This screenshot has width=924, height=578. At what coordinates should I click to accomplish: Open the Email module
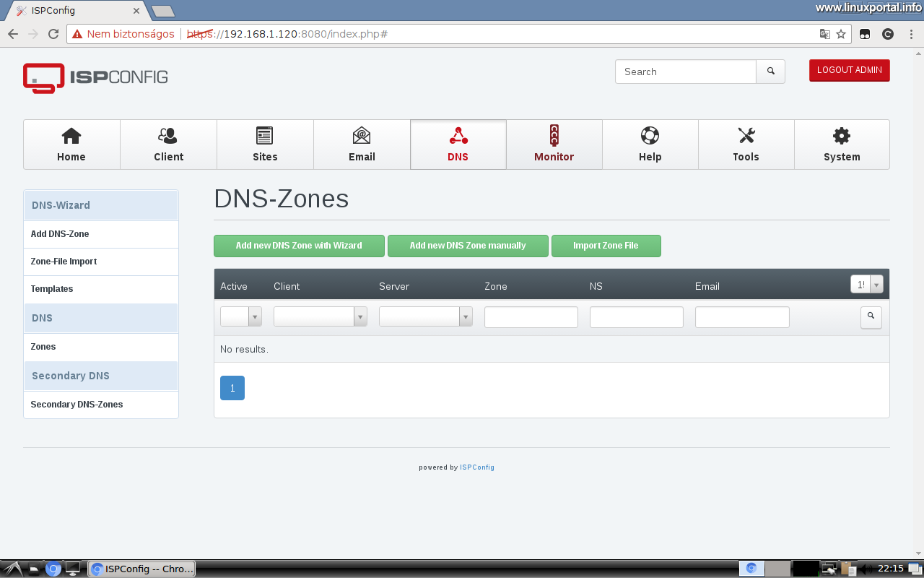(x=362, y=144)
